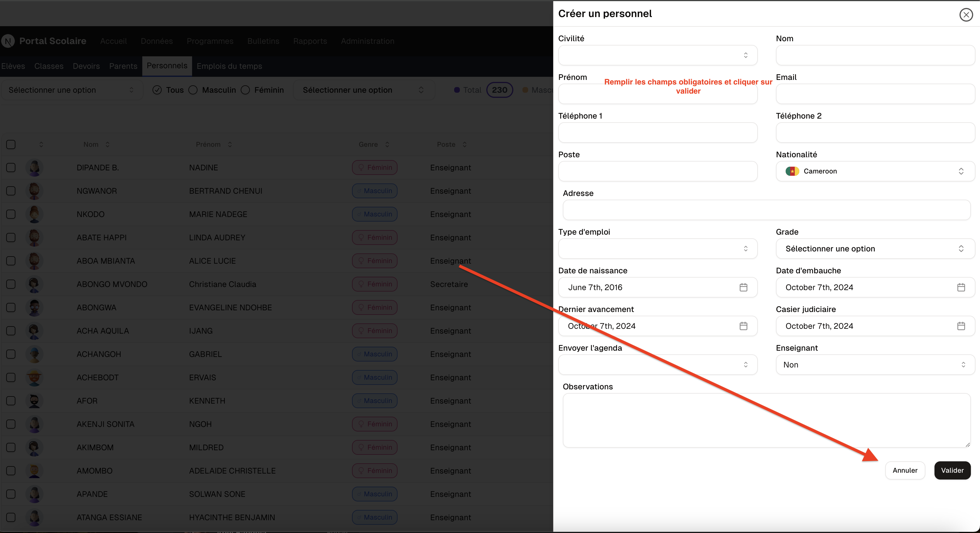Check the AKENJI SONITA row checkbox
The image size is (980, 533).
pos(11,424)
